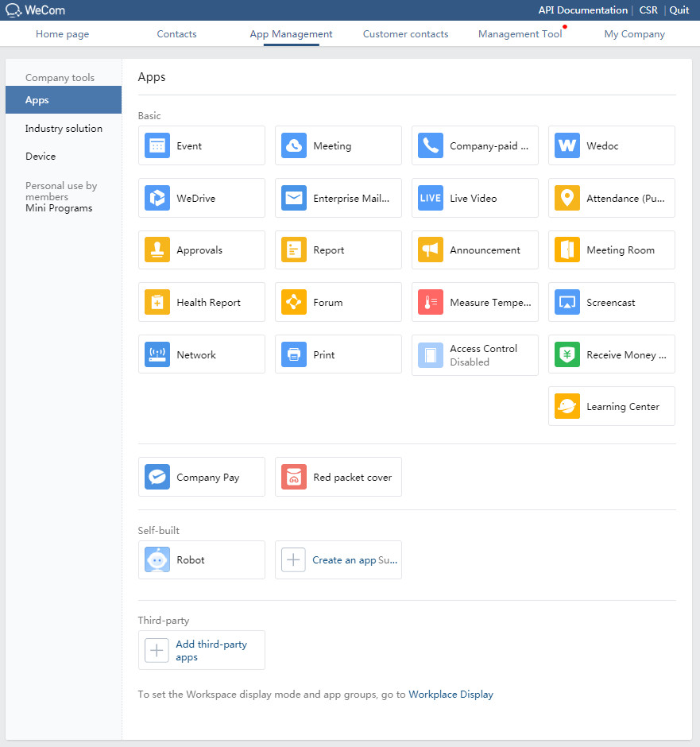Viewport: 700px width, 747px height.
Task: Open Device in the sidebar
Action: [x=41, y=157]
